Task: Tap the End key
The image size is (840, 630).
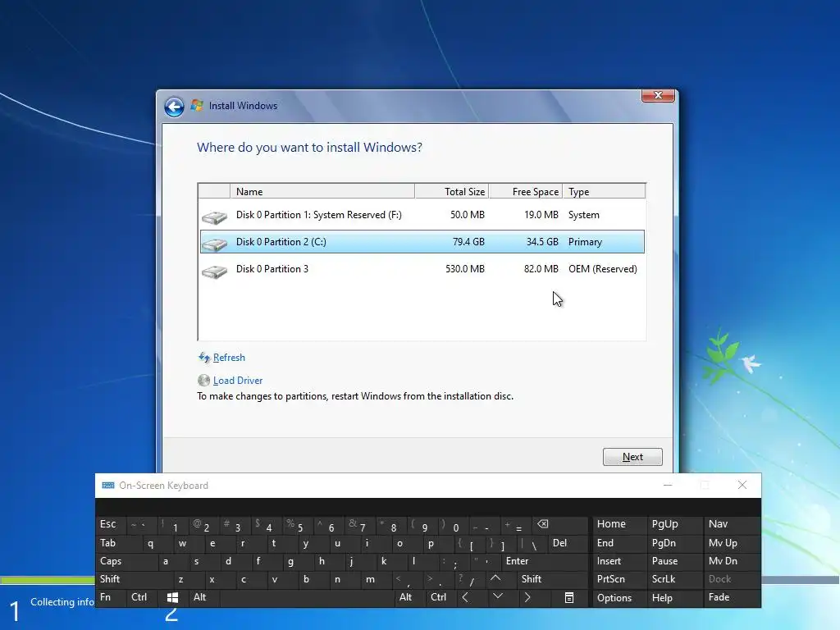Action: tap(619, 543)
